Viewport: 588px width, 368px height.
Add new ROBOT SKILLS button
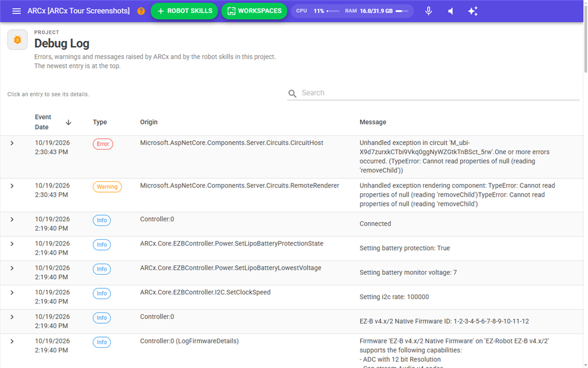[x=184, y=11]
